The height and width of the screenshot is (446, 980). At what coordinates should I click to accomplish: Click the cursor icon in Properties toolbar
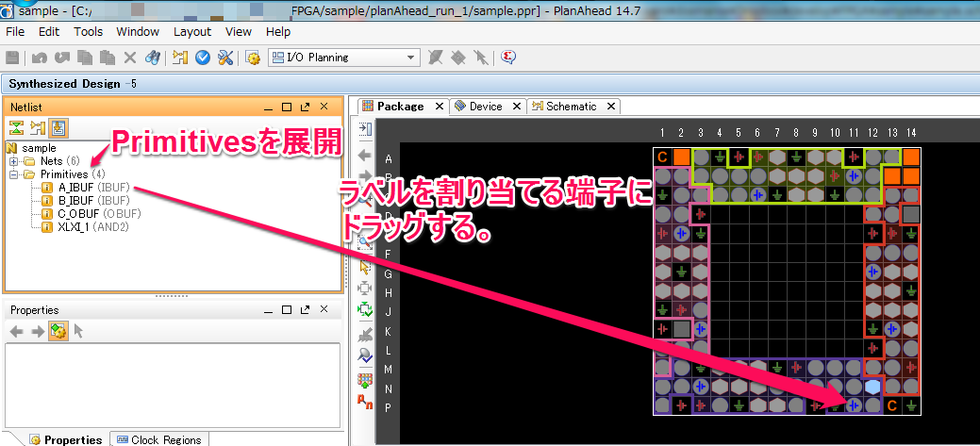pyautogui.click(x=78, y=331)
